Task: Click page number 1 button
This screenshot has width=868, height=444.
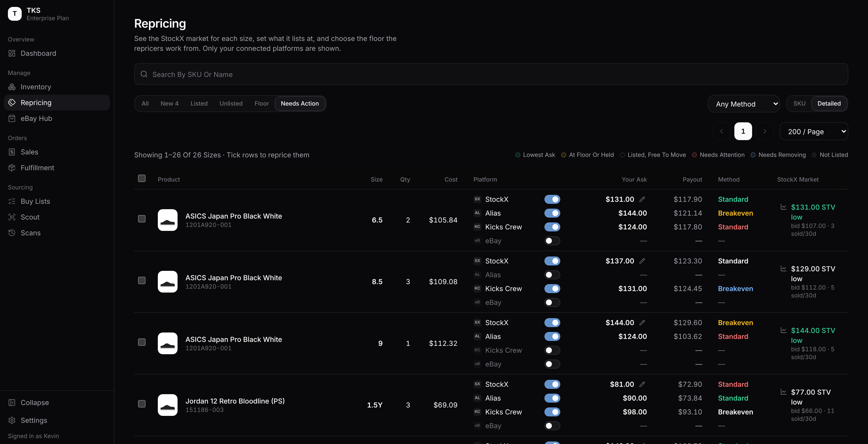Action: point(743,131)
